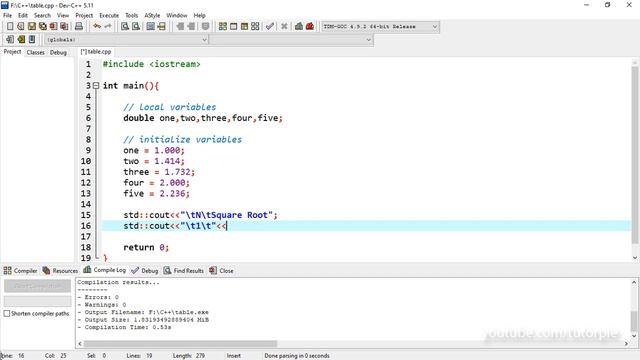Click the '#include <iostream>' line
The width and height of the screenshot is (640, 360).
tap(151, 64)
